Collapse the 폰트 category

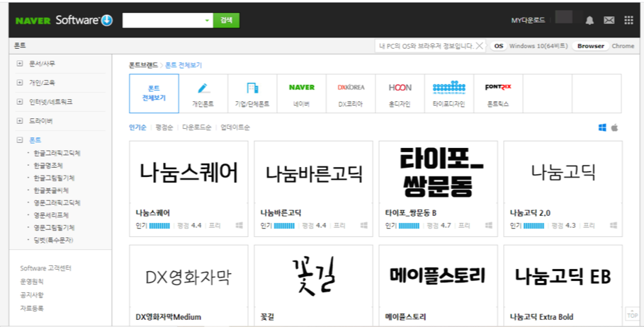coord(19,140)
